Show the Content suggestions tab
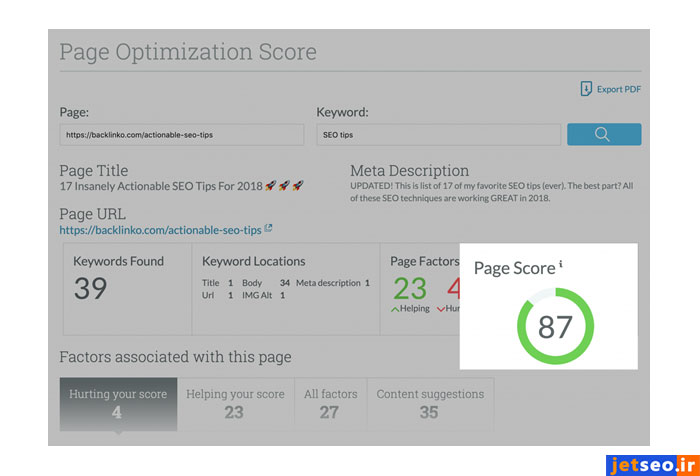 (x=429, y=403)
